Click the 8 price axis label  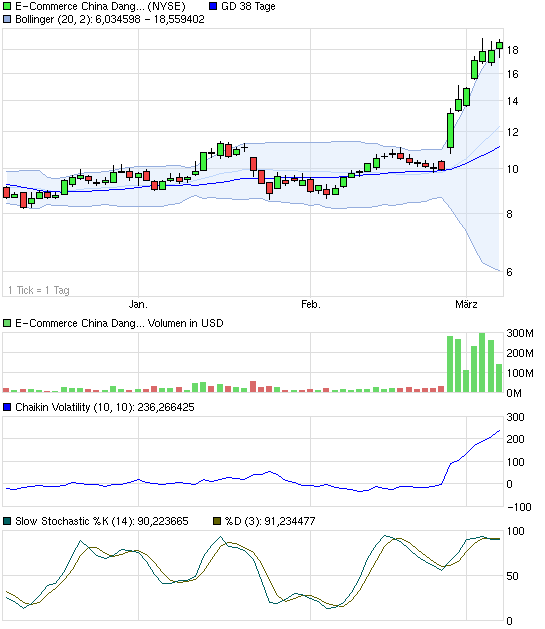click(509, 214)
